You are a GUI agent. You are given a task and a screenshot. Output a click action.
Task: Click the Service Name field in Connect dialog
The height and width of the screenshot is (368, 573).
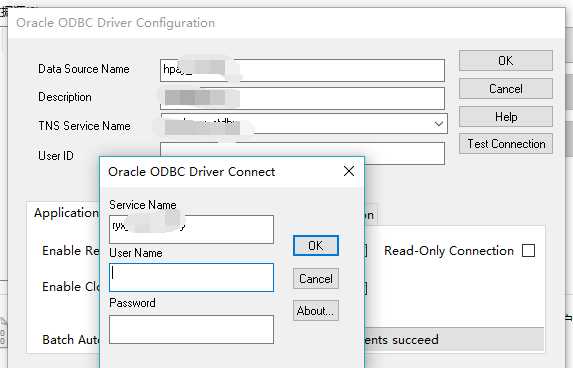(x=191, y=229)
